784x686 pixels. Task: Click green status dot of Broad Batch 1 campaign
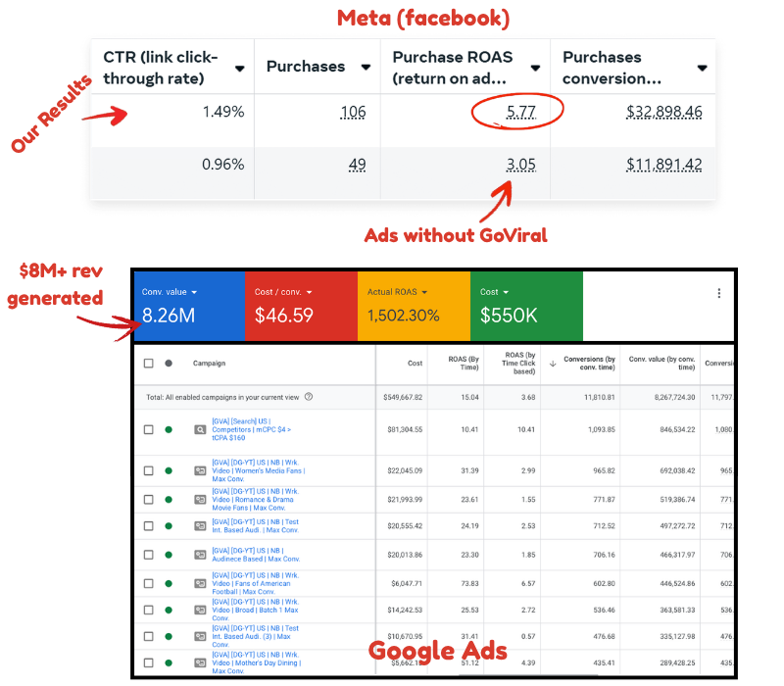pyautogui.click(x=169, y=610)
